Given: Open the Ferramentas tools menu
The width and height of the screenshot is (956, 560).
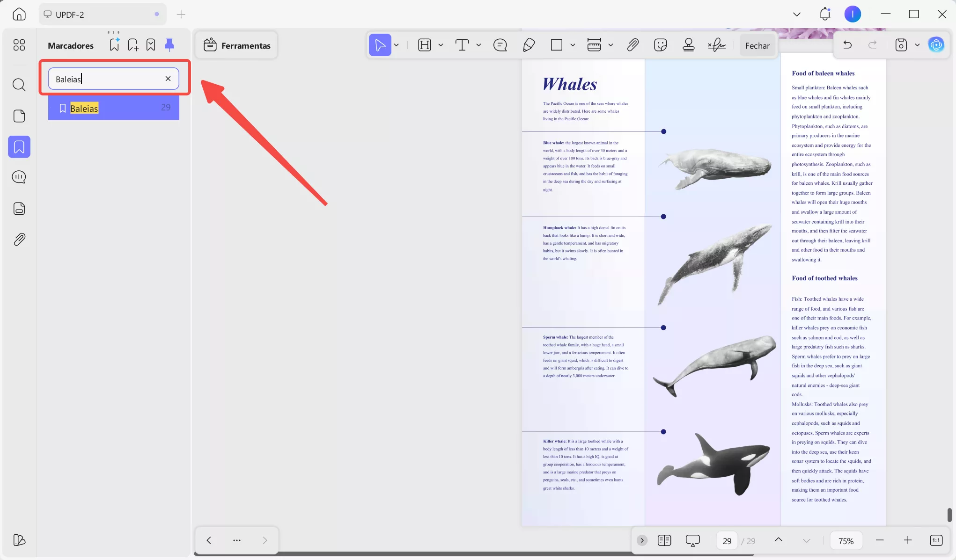Looking at the screenshot, I should click(237, 45).
